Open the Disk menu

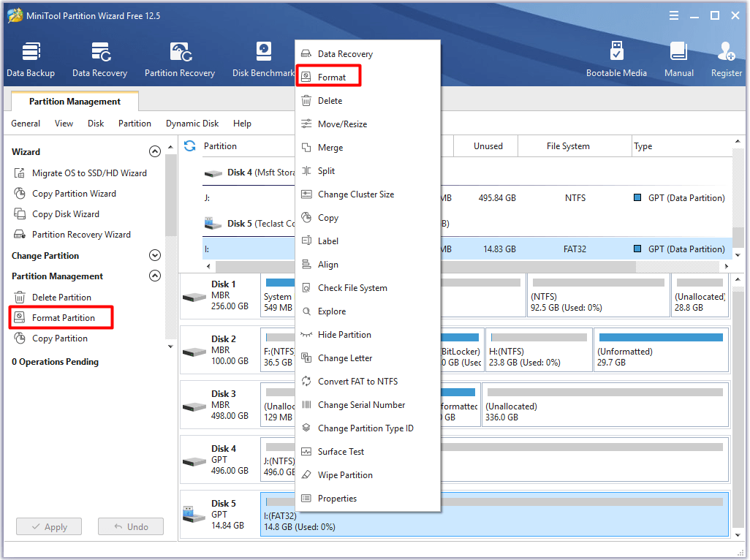pyautogui.click(x=96, y=124)
